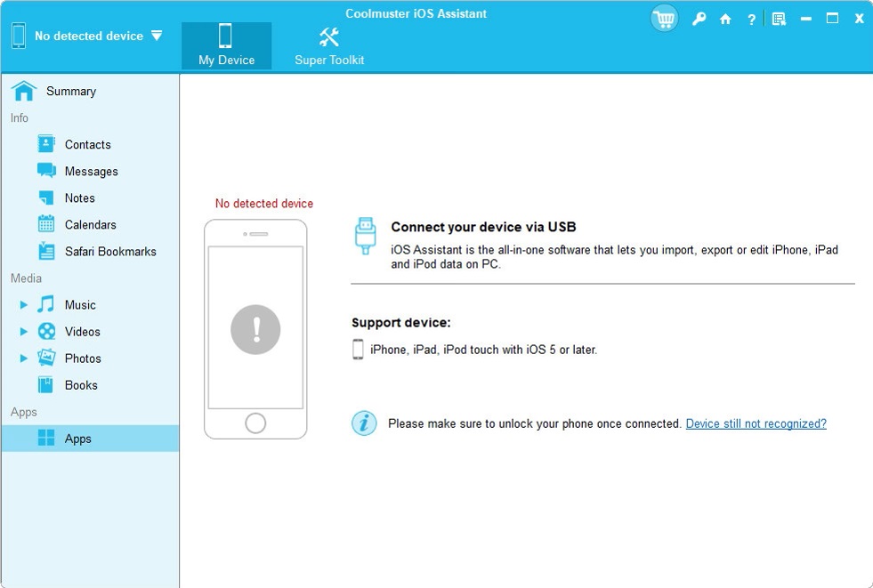
Task: Click the Apps section header label
Action: pyautogui.click(x=23, y=412)
